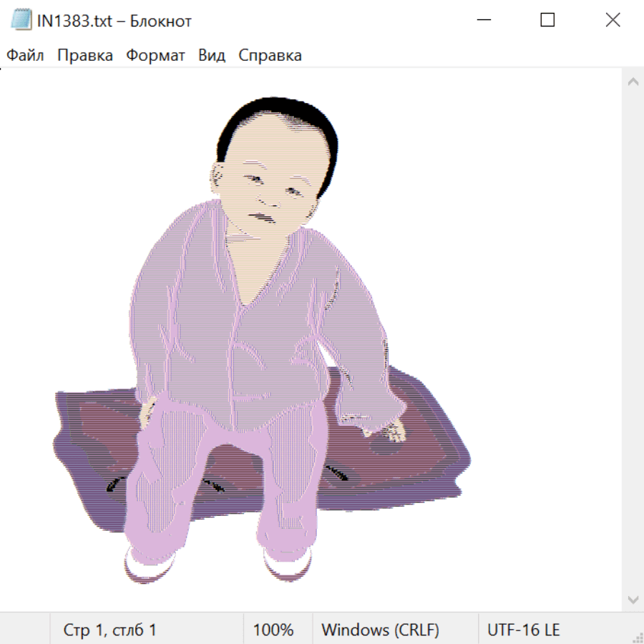This screenshot has height=644, width=644.
Task: Click the Notepad icon in the title bar
Action: (21, 20)
